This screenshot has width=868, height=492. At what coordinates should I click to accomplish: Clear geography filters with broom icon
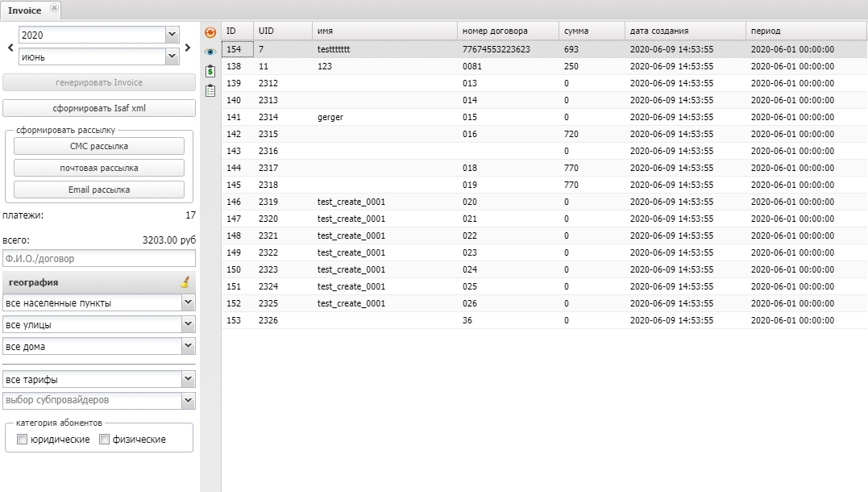click(x=185, y=282)
